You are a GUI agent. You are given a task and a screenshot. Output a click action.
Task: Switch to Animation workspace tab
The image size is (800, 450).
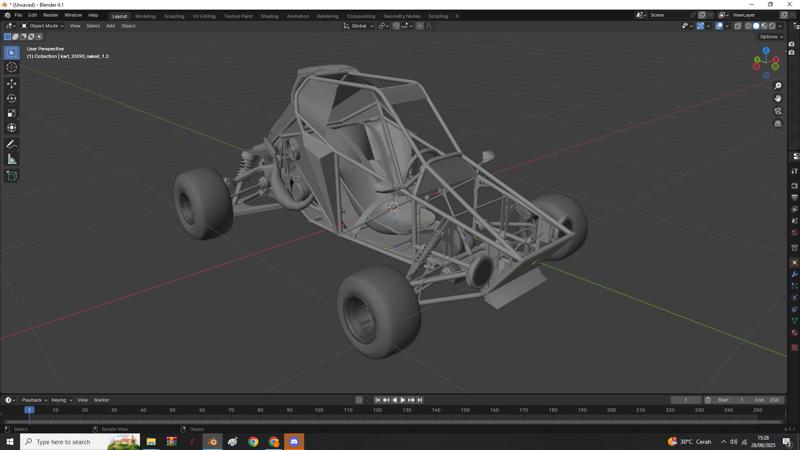298,16
